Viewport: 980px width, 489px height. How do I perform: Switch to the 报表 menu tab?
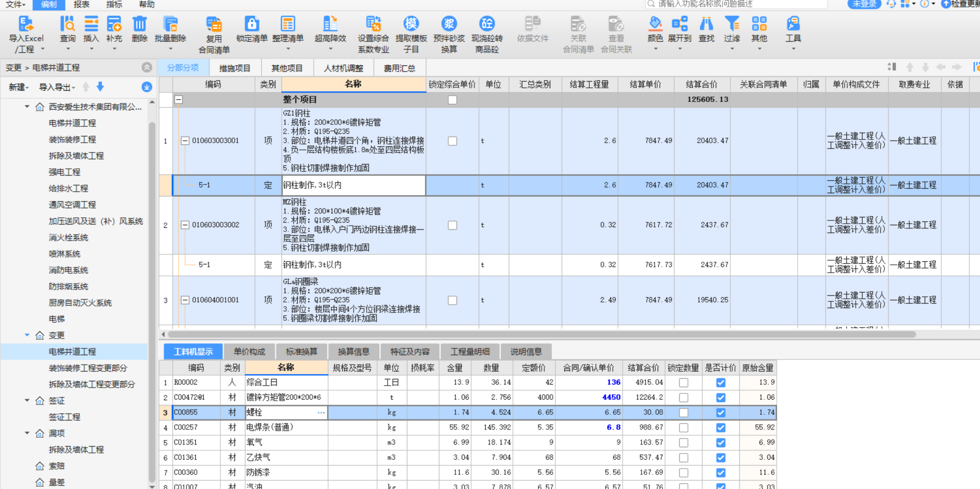coord(81,4)
